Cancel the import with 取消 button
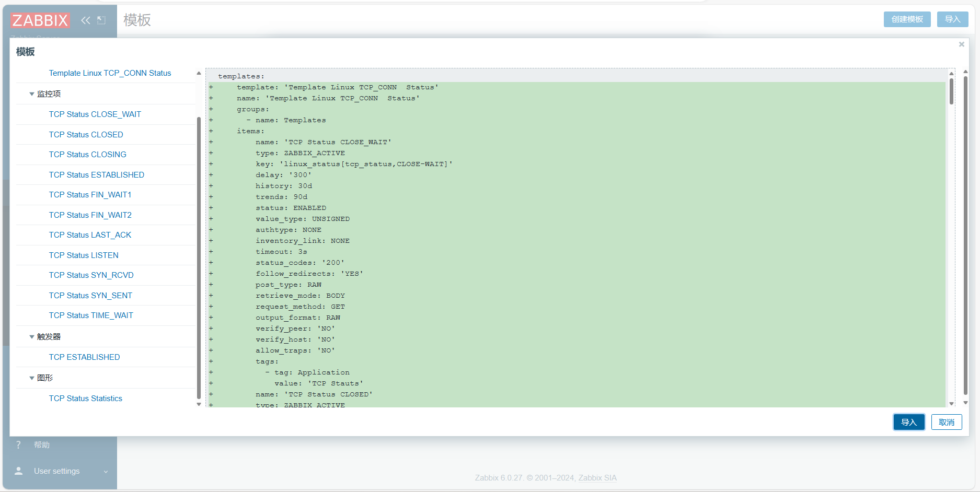The width and height of the screenshot is (980, 492). coord(947,422)
